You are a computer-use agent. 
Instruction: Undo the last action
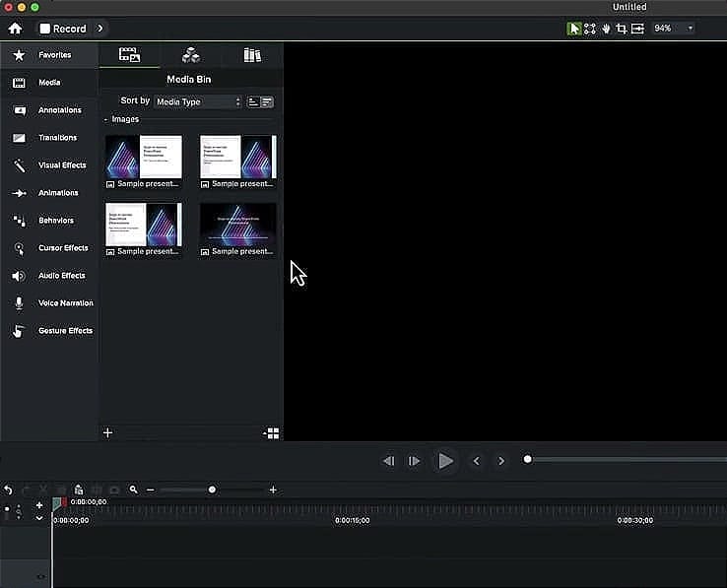point(8,490)
